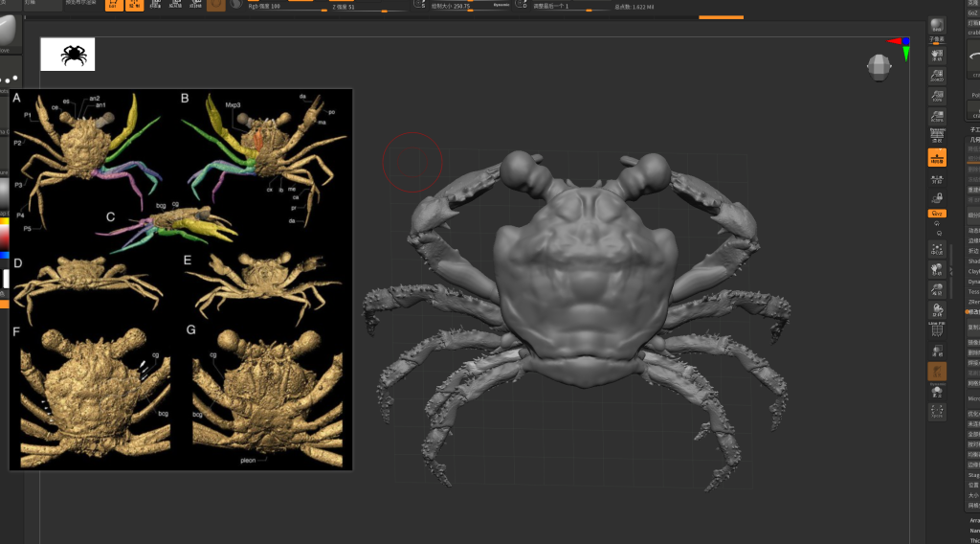Click the Gizmo 3D circle icon

[x=215, y=5]
